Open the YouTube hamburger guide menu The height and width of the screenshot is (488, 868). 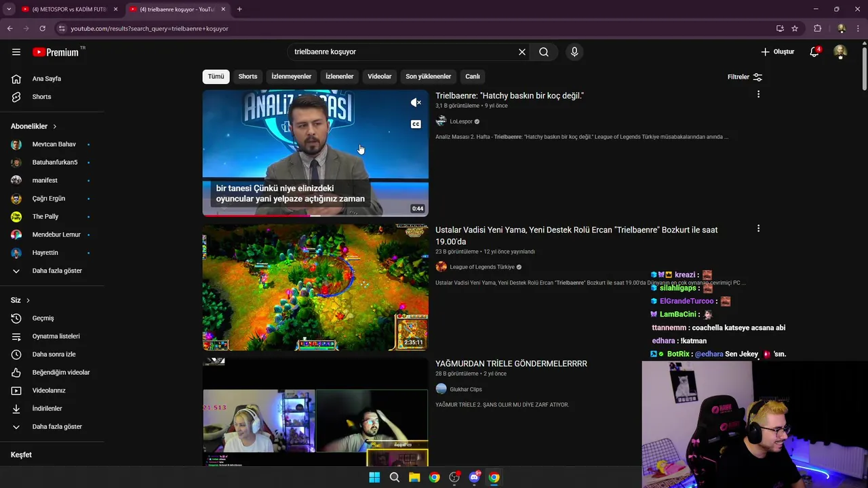coord(16,52)
